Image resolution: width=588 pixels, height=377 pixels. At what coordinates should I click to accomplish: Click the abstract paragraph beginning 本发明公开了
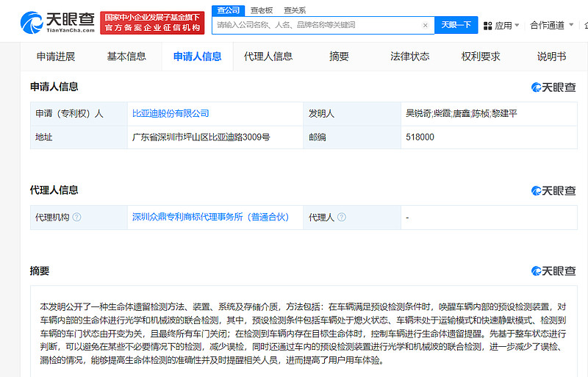(303, 334)
